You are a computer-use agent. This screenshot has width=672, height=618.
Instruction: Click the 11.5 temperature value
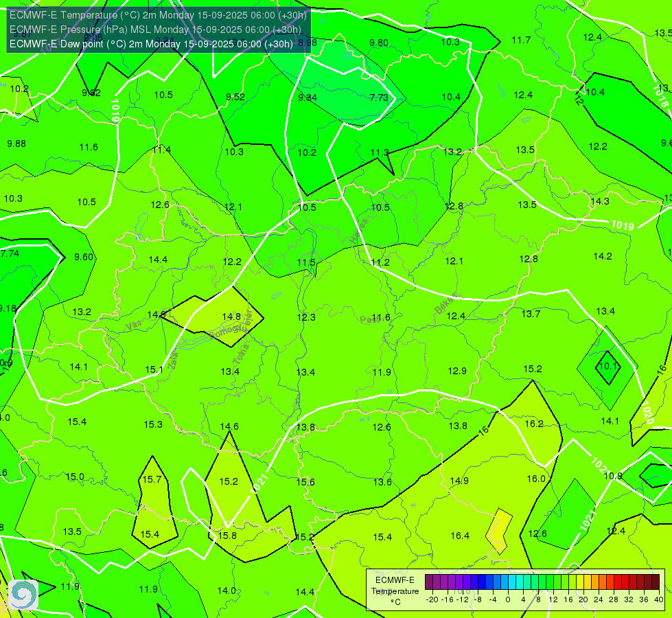click(306, 262)
